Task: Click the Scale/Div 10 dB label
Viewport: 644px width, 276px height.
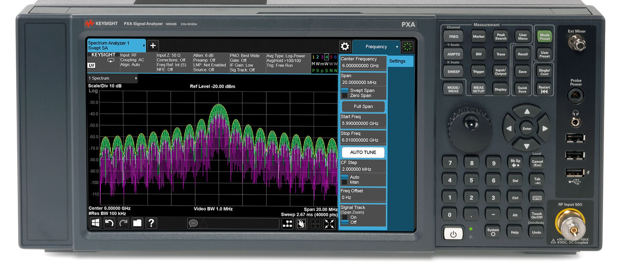Action: [105, 86]
